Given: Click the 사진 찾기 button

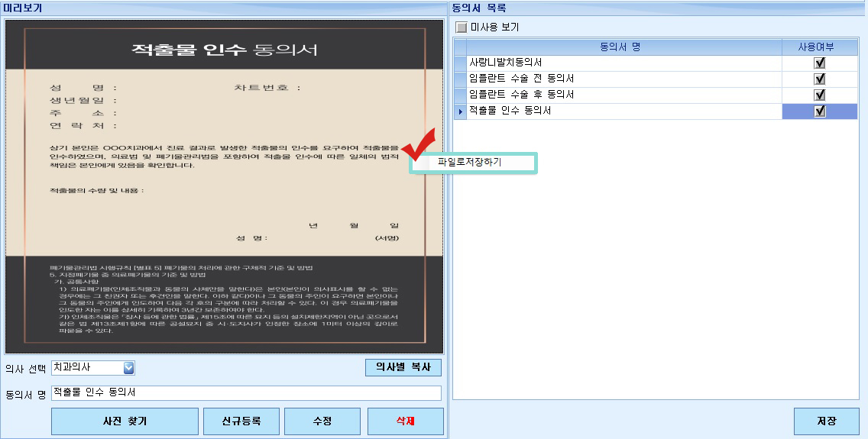Looking at the screenshot, I should 125,421.
